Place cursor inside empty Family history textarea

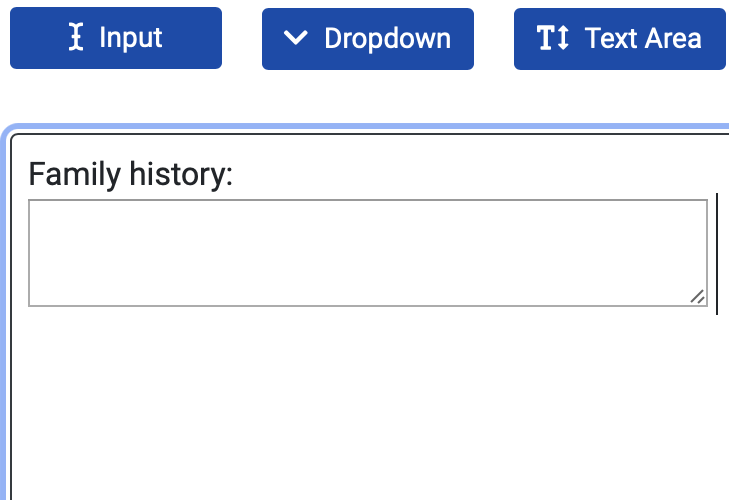click(x=368, y=253)
